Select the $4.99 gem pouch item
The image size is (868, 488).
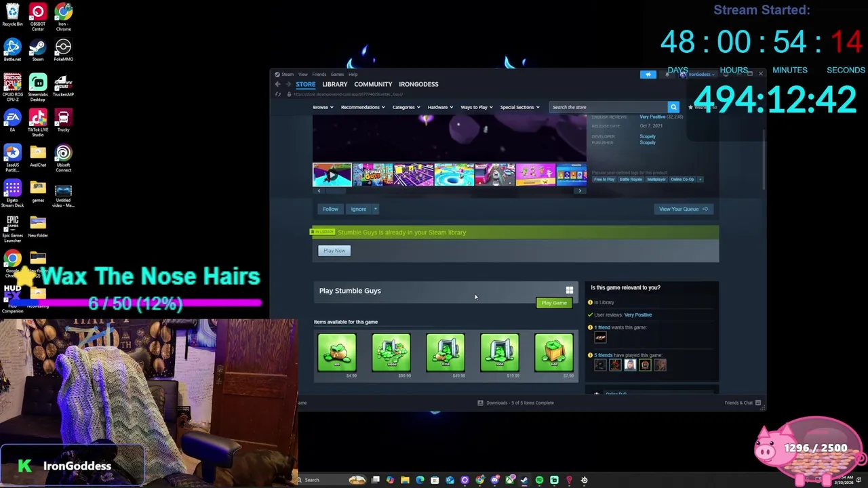click(337, 353)
